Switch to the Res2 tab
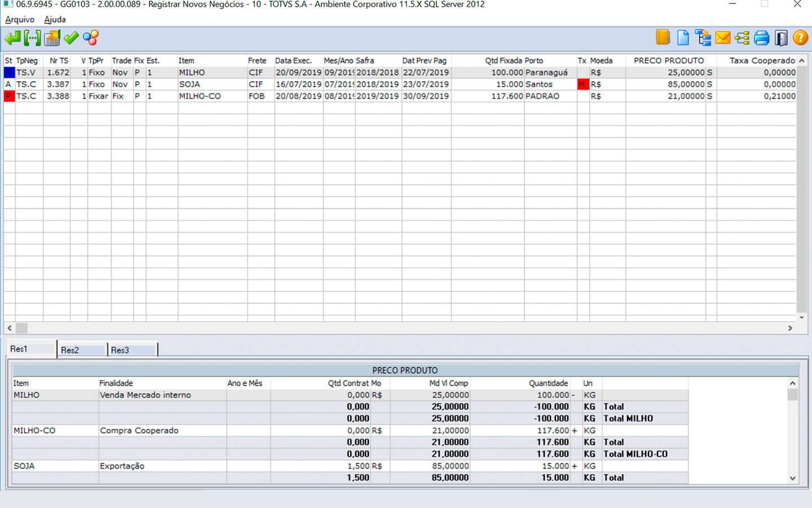Image resolution: width=812 pixels, height=508 pixels. coord(70,351)
